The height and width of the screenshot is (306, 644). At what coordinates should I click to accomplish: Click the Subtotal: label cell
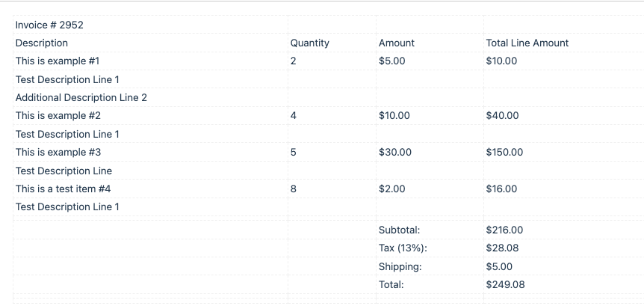pos(430,230)
